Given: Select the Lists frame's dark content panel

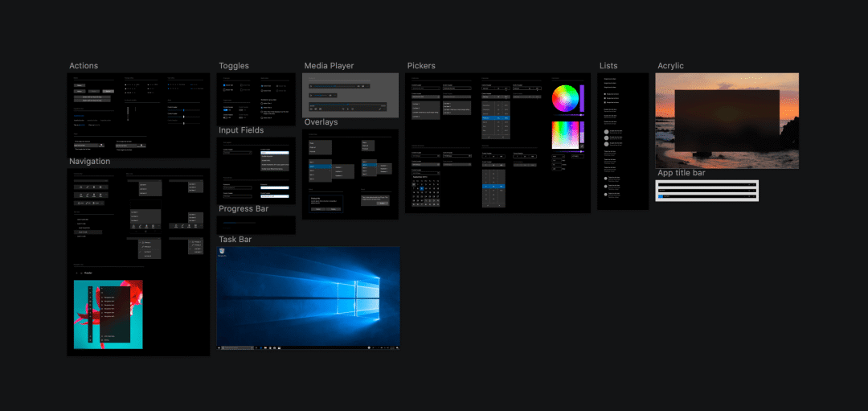Looking at the screenshot, I should pyautogui.click(x=623, y=142).
